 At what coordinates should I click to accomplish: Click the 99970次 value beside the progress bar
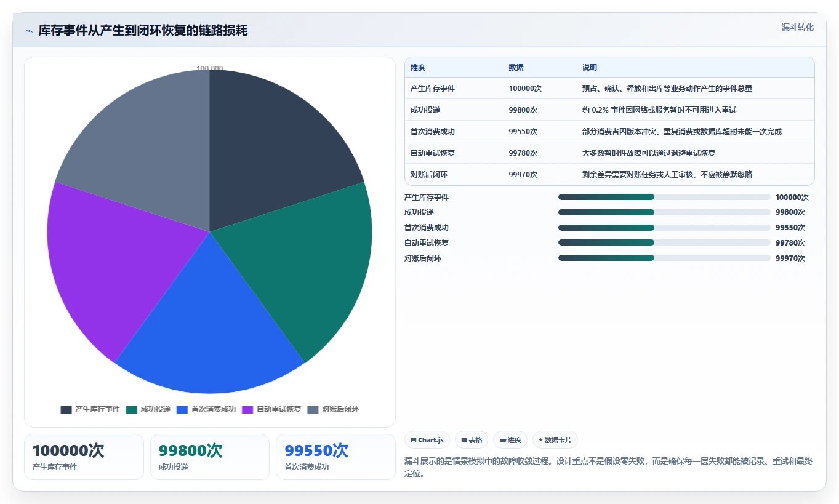point(790,258)
